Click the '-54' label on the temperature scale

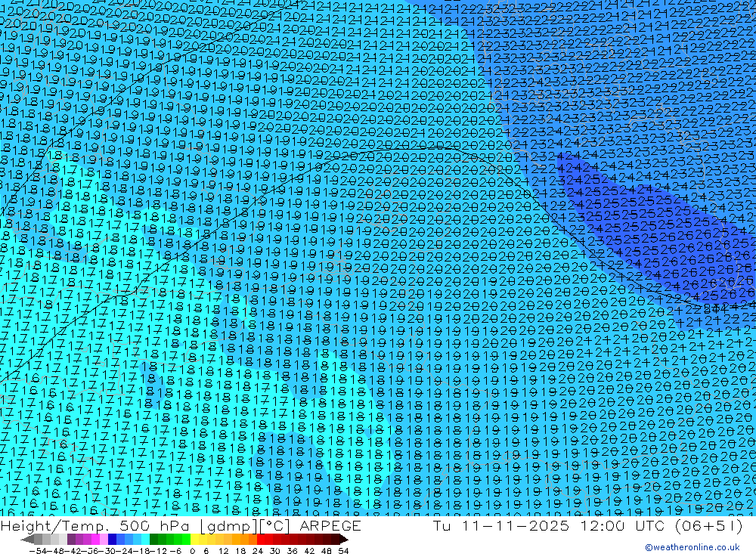pyautogui.click(x=38, y=551)
